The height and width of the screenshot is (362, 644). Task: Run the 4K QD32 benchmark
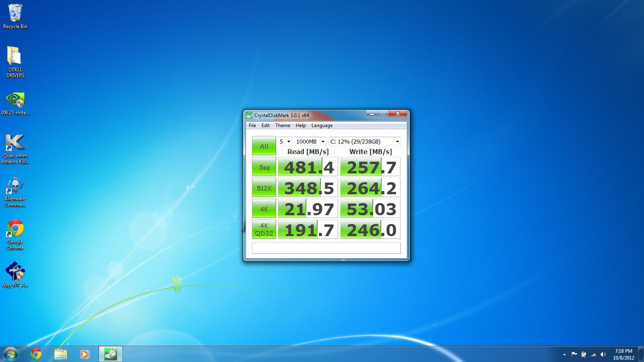(x=264, y=229)
